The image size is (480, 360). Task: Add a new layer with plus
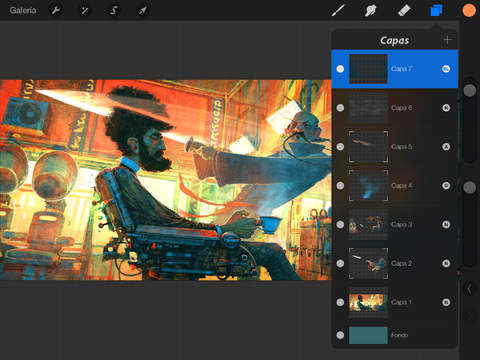point(447,40)
